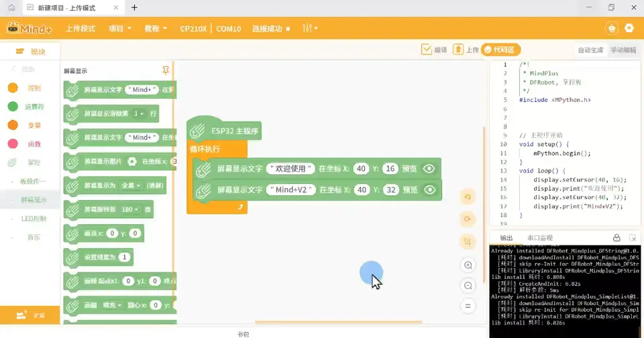Toggle the preview eye on the Mind+V2 block
Screen dimensions: 644x338
tap(429, 190)
